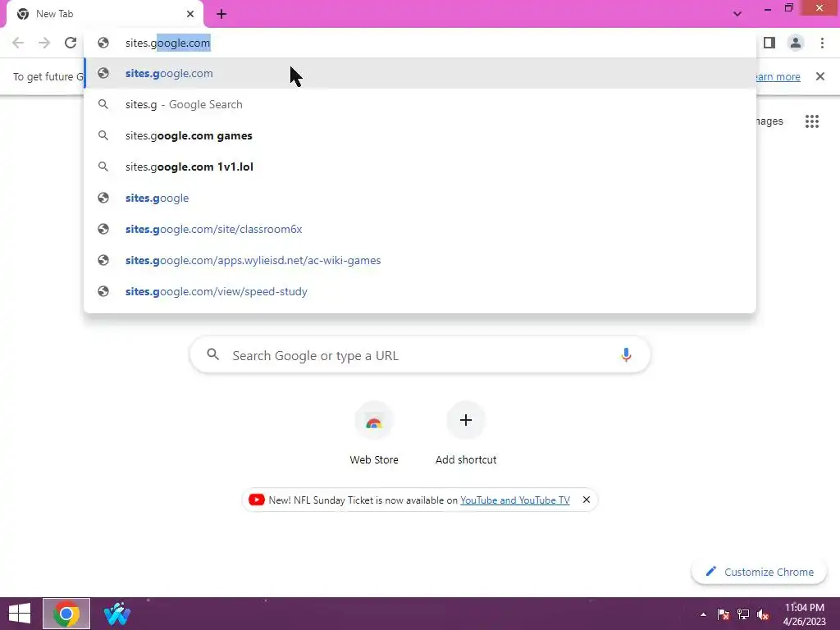The width and height of the screenshot is (840, 630).
Task: Open the Google apps grid
Action: [812, 121]
